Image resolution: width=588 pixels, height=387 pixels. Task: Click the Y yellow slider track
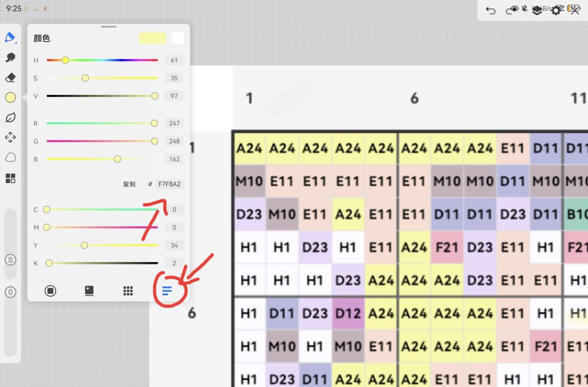click(x=102, y=245)
